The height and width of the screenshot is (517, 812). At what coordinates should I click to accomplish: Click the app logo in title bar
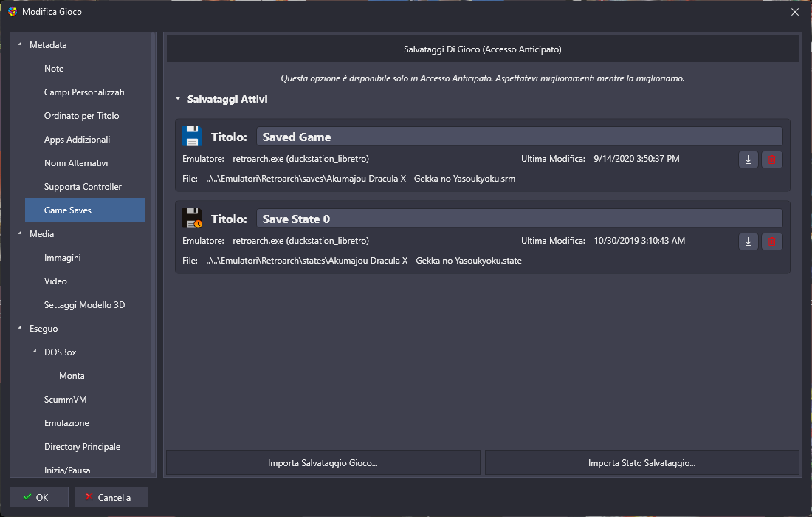[x=12, y=12]
